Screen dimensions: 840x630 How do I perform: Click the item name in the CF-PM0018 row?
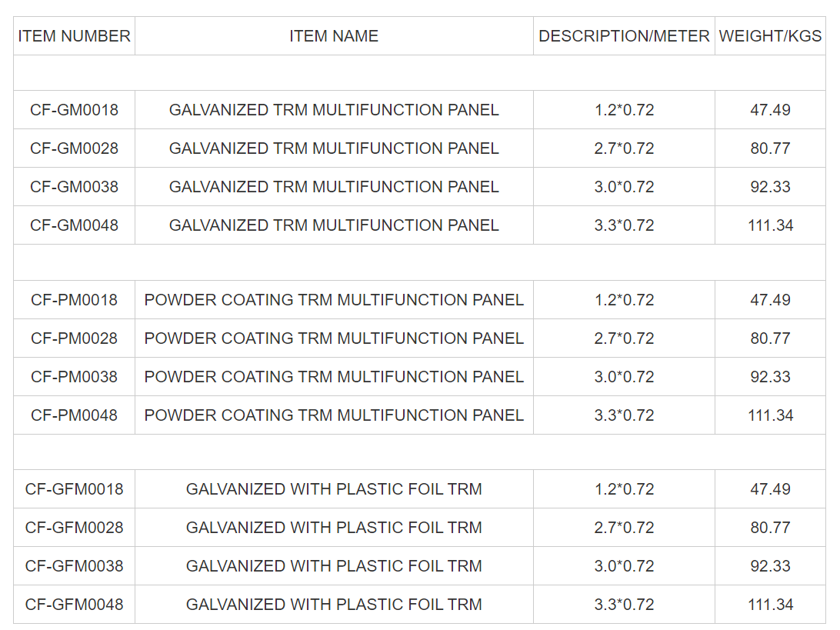(x=334, y=300)
